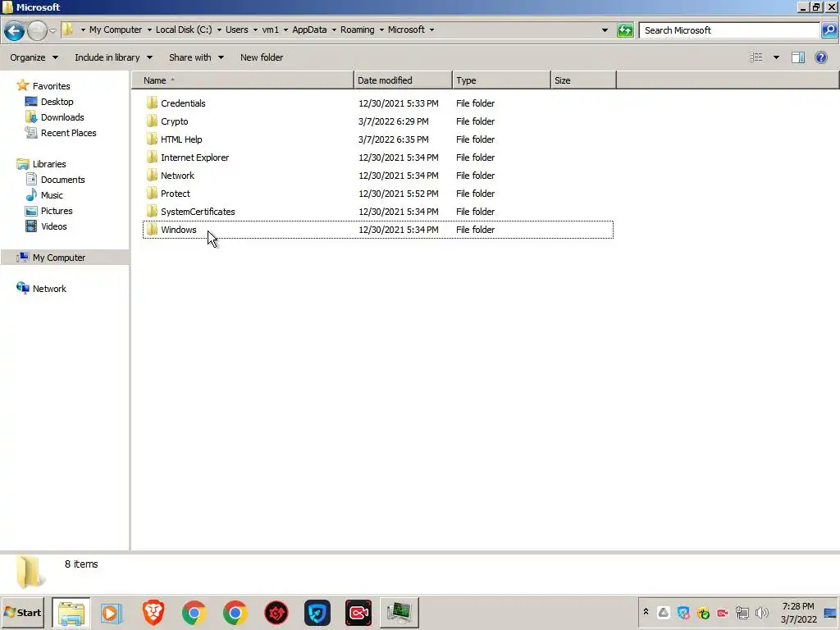Open the Include in library menu
This screenshot has width=840, height=630.
pos(113,57)
